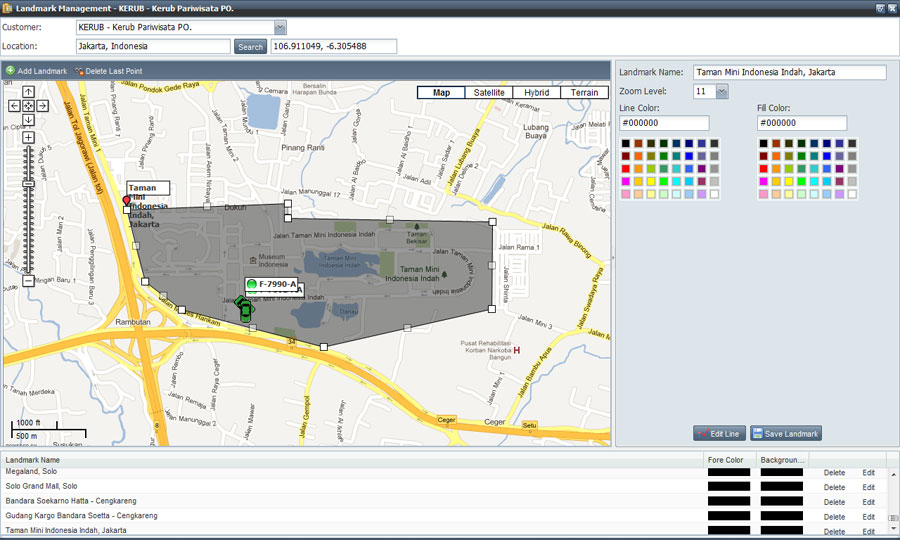Delete the Megaland, Solo landmark row
This screenshot has width=900, height=540.
click(834, 472)
